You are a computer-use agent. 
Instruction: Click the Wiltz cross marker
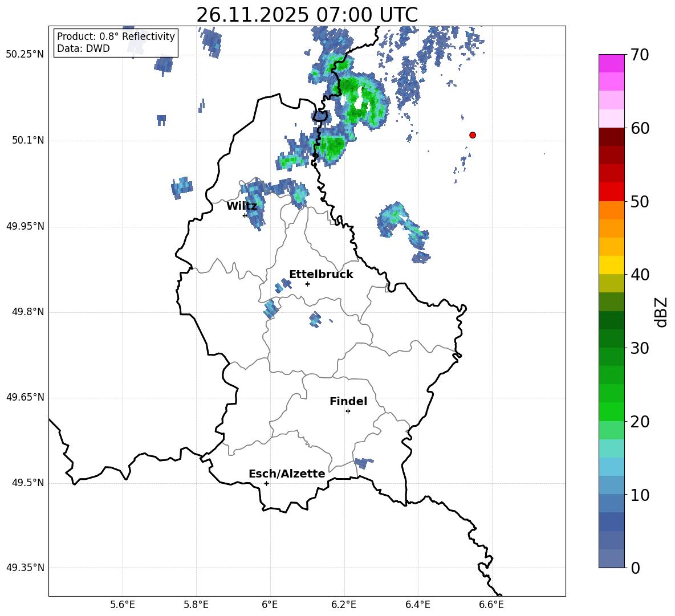(245, 215)
